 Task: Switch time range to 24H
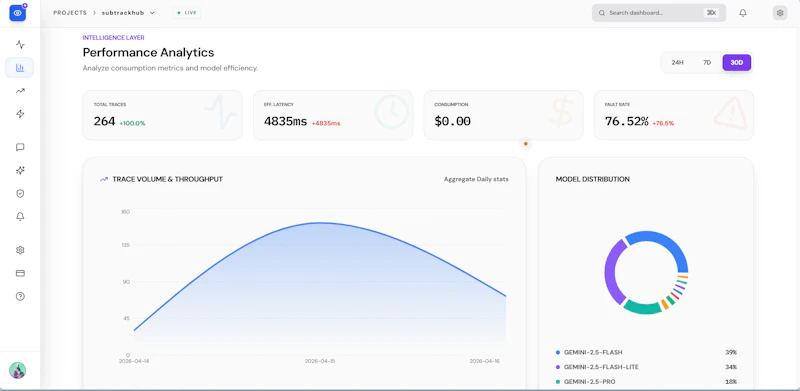(677, 63)
